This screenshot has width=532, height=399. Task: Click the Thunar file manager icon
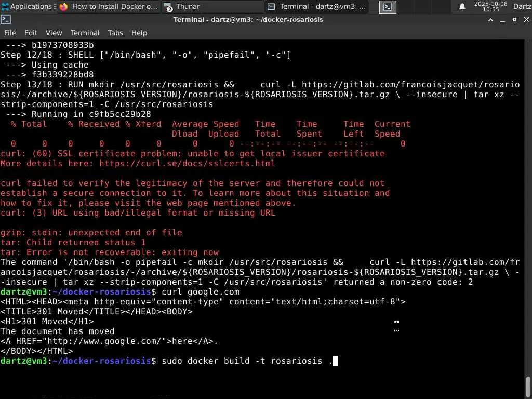(168, 7)
